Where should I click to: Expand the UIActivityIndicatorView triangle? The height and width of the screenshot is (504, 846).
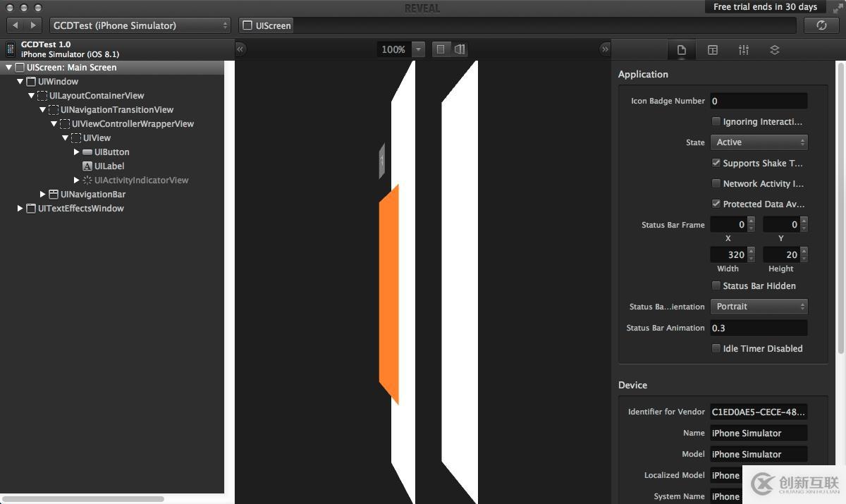click(76, 180)
